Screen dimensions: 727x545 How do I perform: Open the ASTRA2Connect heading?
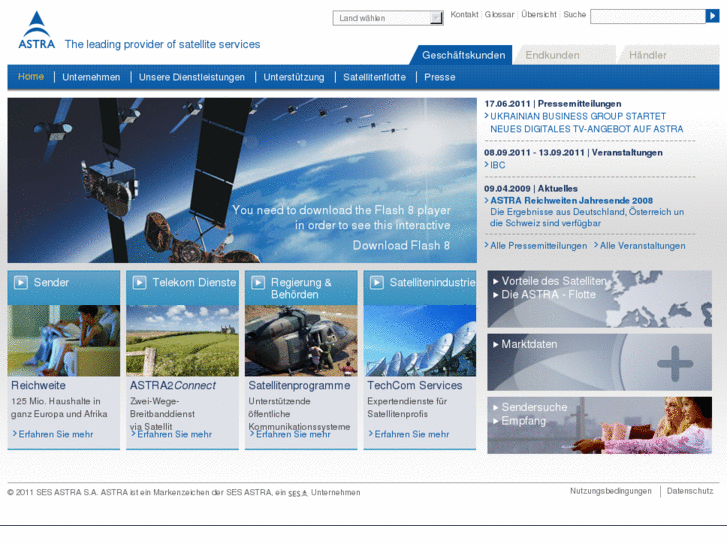pos(172,385)
